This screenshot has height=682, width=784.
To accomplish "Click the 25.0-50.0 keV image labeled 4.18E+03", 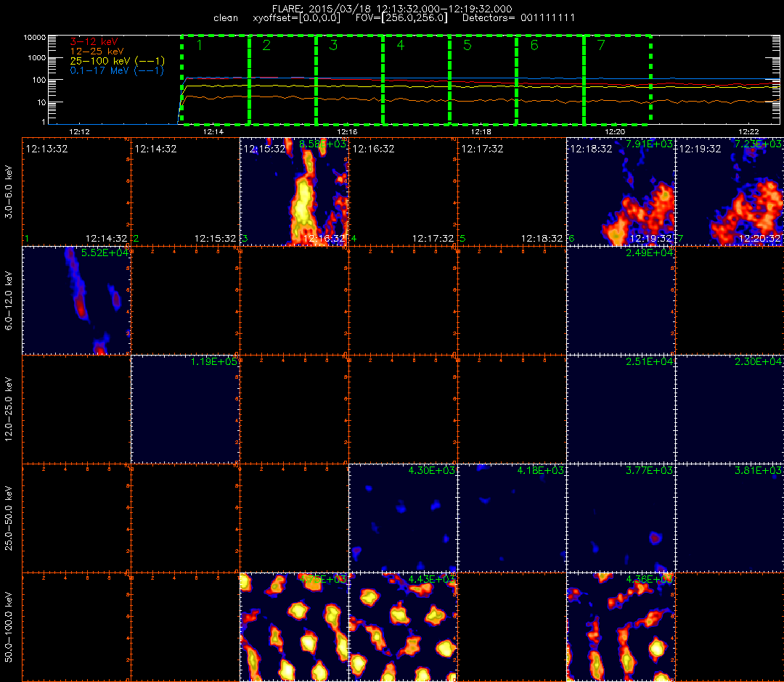I will click(x=512, y=518).
